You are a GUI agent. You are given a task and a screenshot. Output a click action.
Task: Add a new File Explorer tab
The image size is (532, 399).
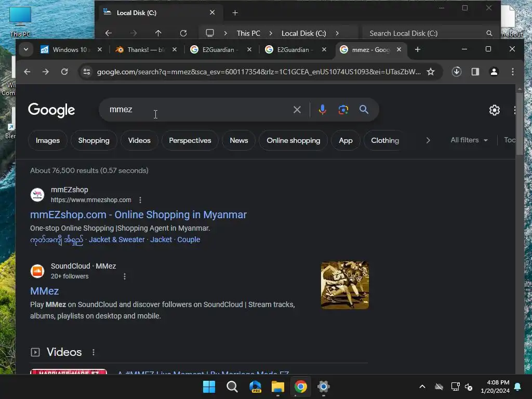click(235, 13)
